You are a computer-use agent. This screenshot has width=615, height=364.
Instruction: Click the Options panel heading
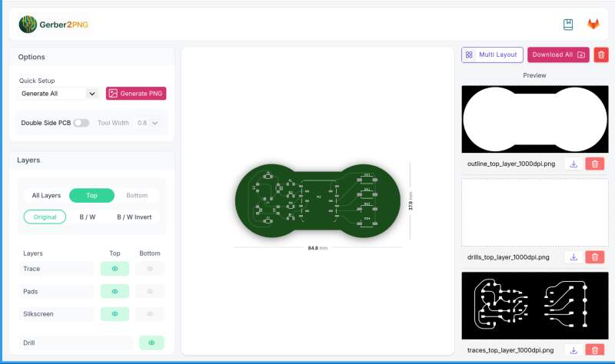pyautogui.click(x=32, y=57)
